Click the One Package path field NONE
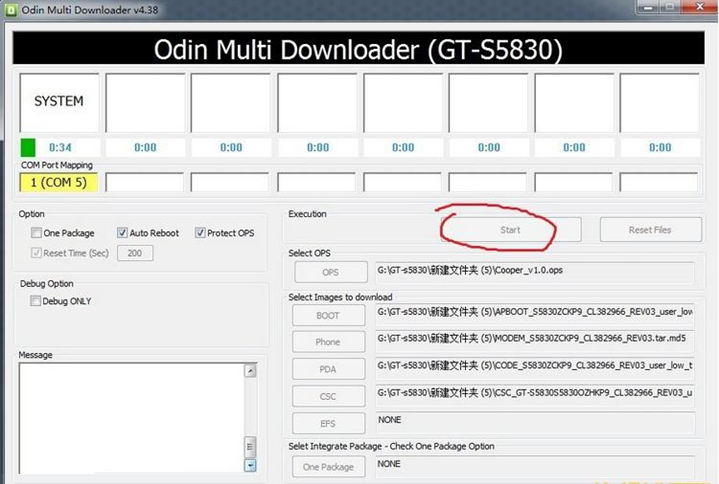Viewport: 719px width, 484px height. [535, 467]
